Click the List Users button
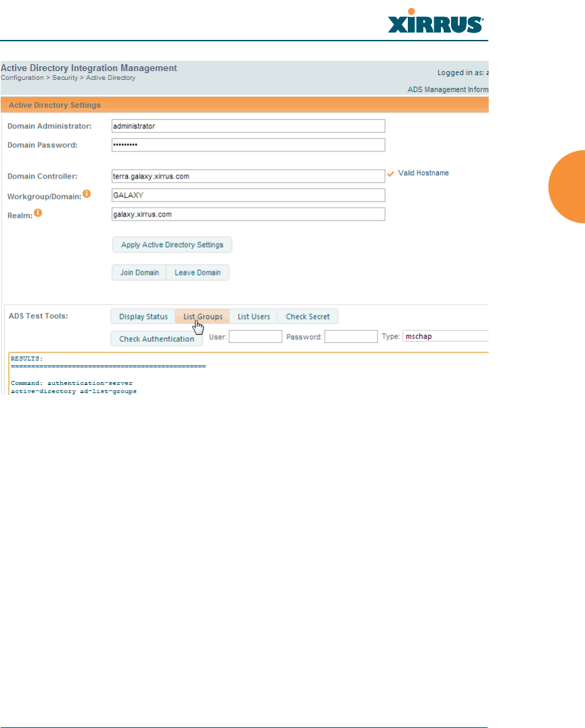 pyautogui.click(x=254, y=316)
